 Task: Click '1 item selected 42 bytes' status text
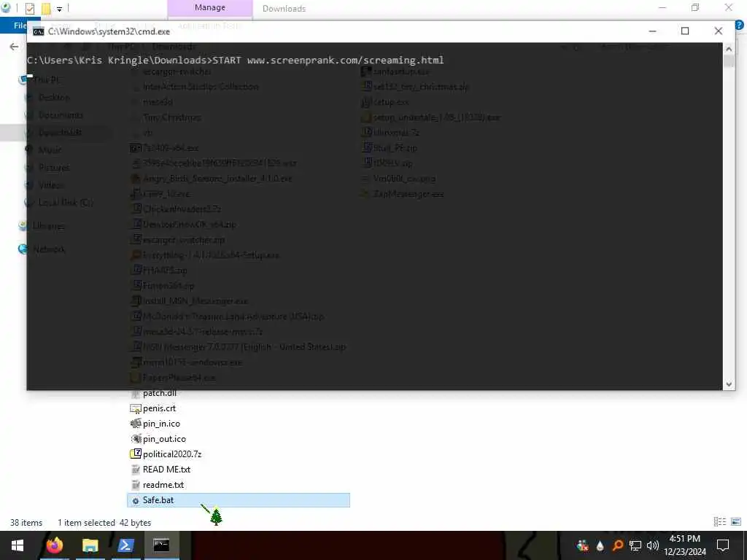104,522
